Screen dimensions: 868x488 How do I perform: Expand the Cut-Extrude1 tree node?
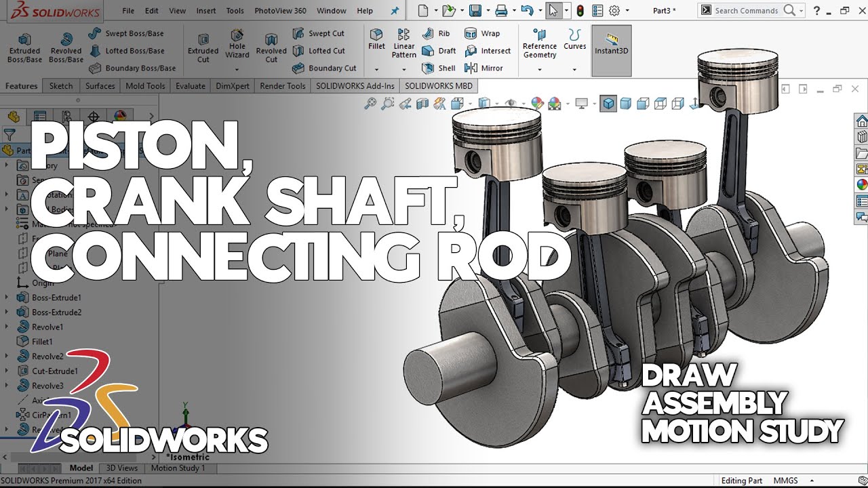7,371
